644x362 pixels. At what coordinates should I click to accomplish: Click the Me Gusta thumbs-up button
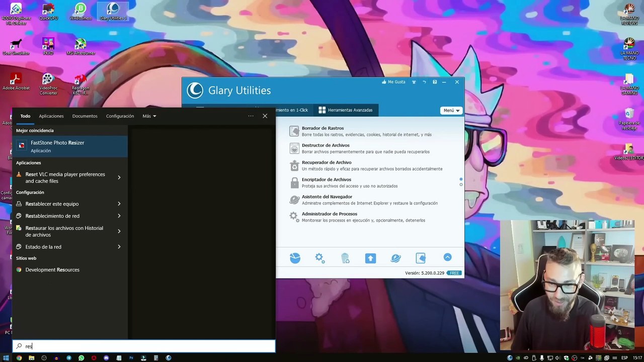[393, 82]
